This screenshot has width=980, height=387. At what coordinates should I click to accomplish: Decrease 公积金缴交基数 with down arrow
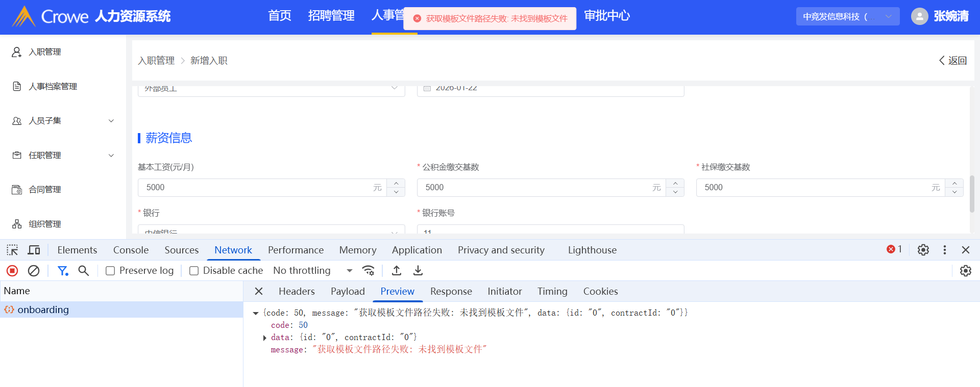675,192
